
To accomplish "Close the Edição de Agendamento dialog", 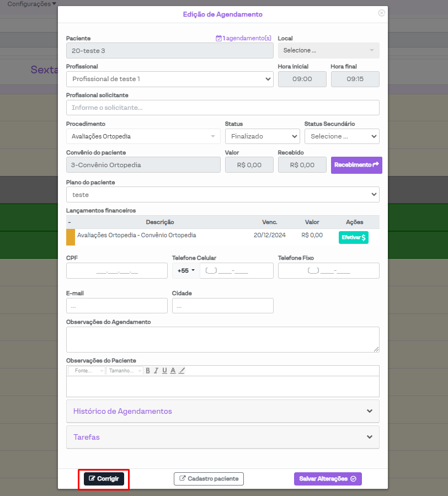I will [x=381, y=13].
